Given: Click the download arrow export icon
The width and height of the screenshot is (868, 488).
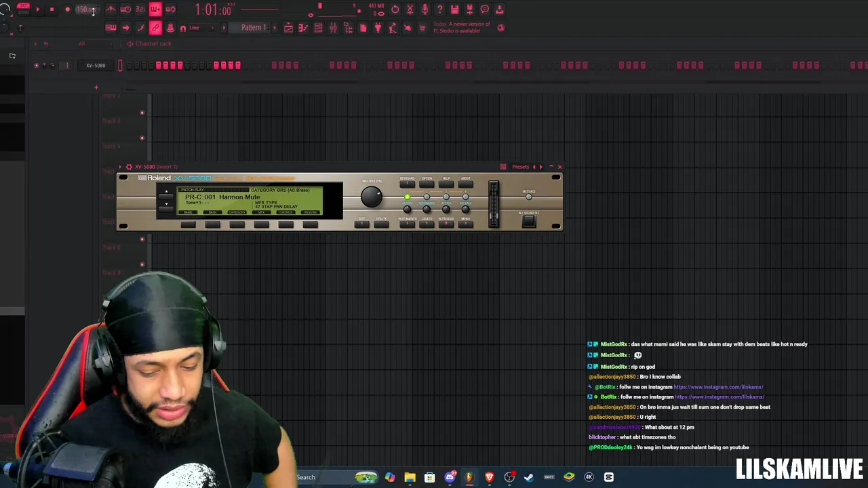Looking at the screenshot, I should coord(500,9).
